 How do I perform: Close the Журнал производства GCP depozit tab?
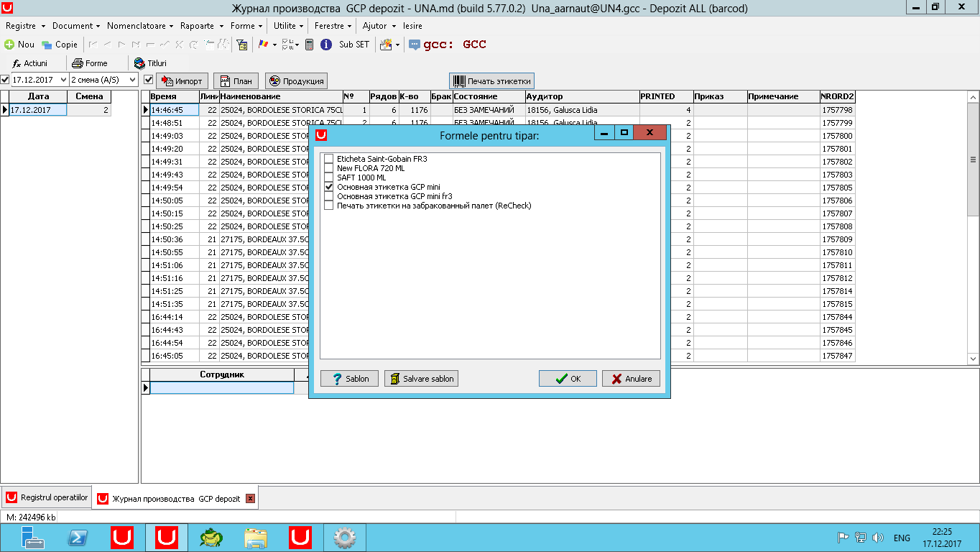(x=250, y=498)
